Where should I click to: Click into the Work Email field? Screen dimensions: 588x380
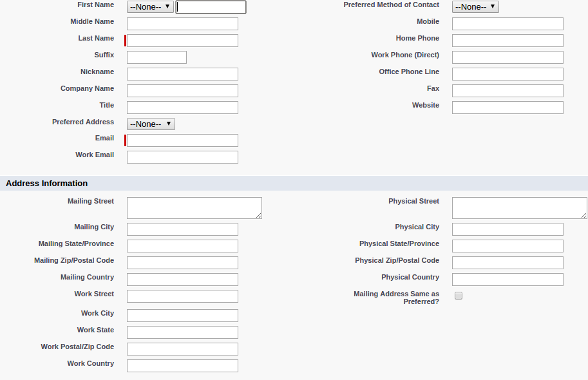183,157
